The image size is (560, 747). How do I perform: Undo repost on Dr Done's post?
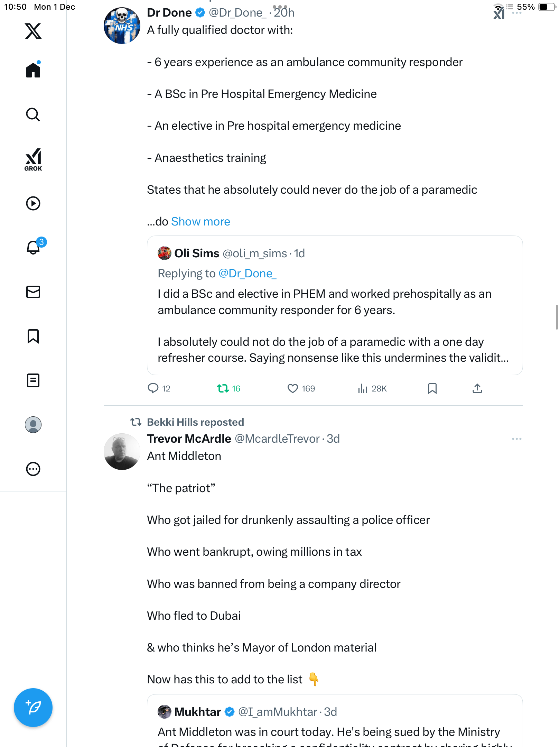pyautogui.click(x=223, y=388)
